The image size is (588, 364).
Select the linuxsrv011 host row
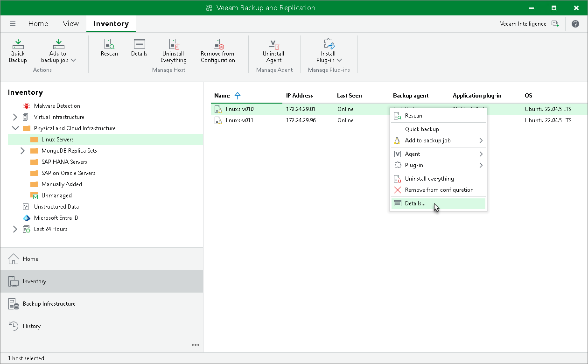(x=239, y=120)
